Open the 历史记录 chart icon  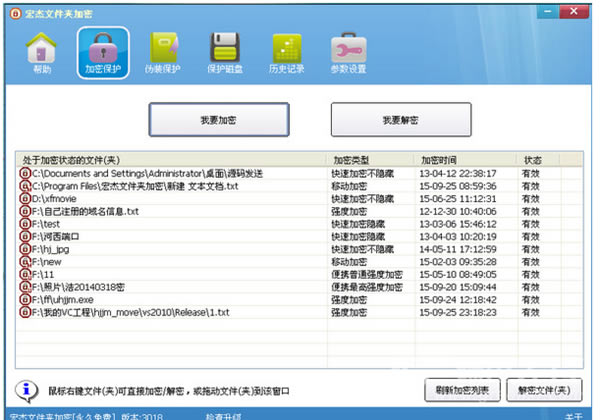coord(287,48)
